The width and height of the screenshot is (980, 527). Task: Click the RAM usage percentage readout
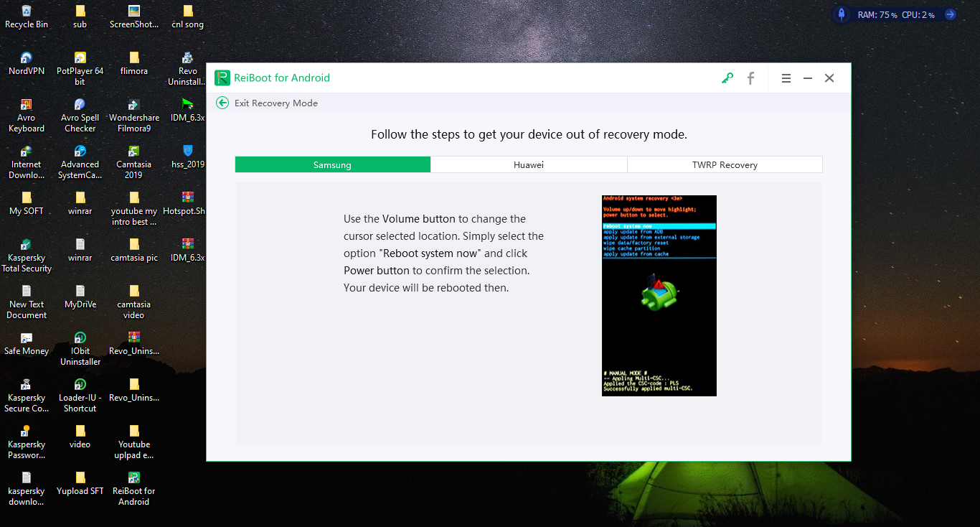[x=877, y=15]
